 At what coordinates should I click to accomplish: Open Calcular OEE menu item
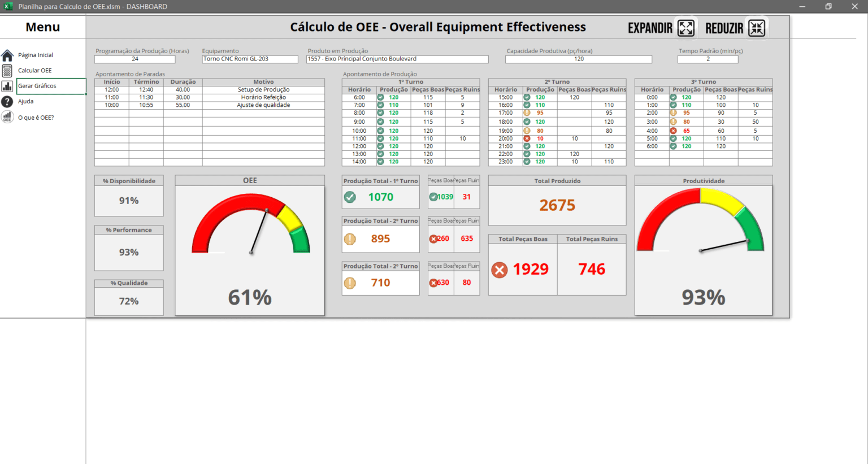coord(35,71)
